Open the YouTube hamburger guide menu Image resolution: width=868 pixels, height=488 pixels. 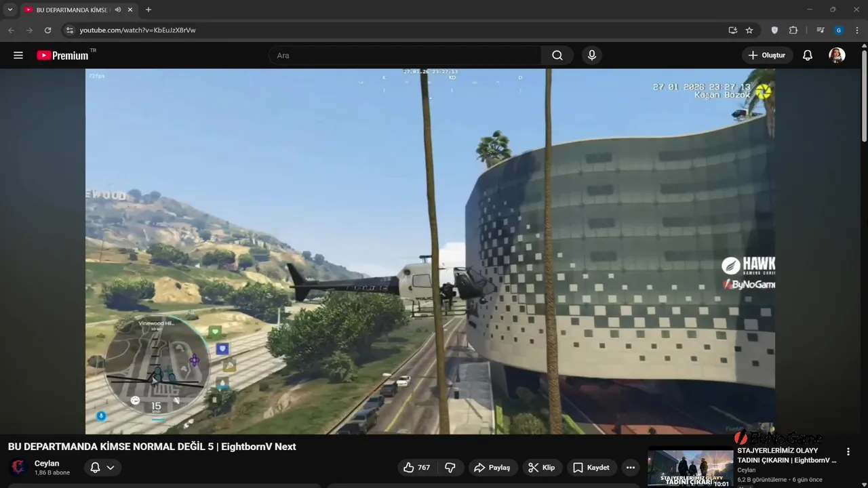click(x=18, y=56)
